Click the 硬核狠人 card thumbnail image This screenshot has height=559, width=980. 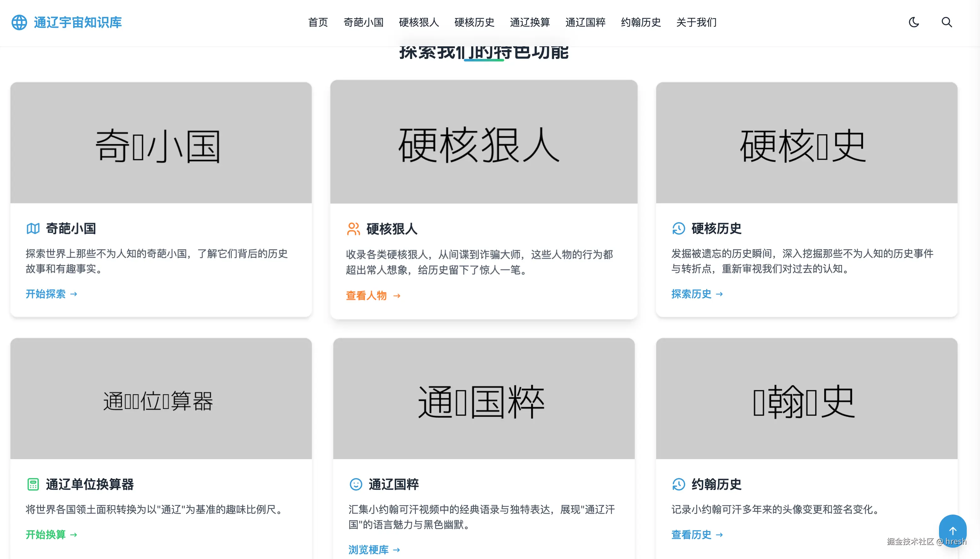pos(484,142)
